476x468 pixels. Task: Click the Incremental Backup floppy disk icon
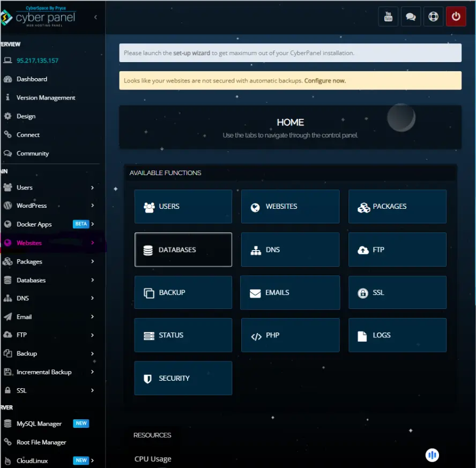click(x=8, y=372)
